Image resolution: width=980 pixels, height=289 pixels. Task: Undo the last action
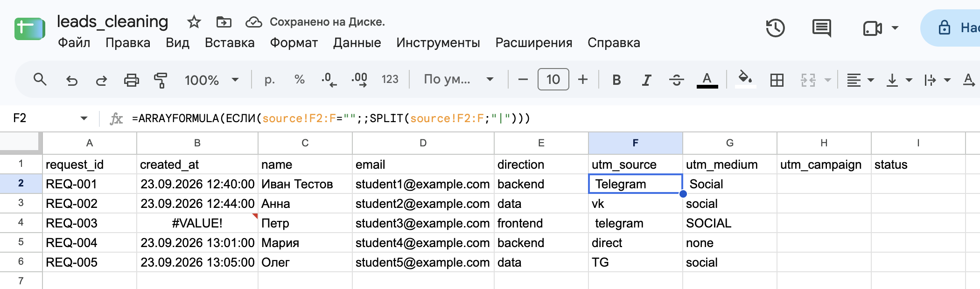tap(71, 80)
